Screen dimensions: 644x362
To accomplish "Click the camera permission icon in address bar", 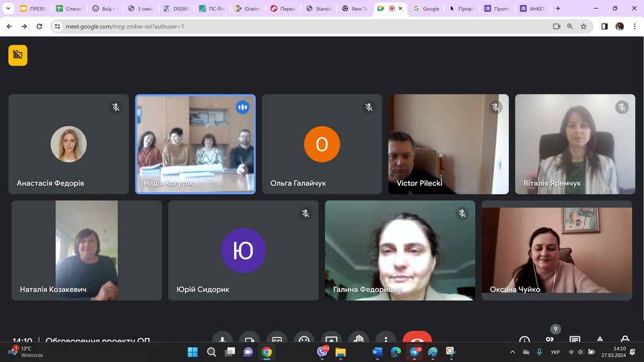I will pyautogui.click(x=557, y=26).
